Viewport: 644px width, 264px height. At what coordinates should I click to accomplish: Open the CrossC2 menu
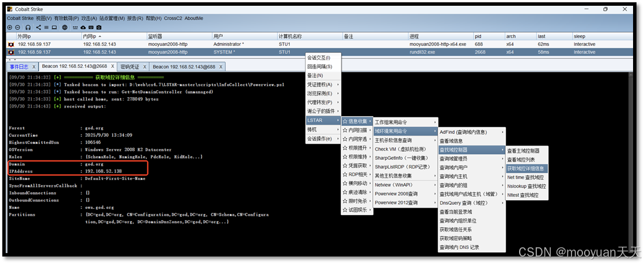pos(173,18)
